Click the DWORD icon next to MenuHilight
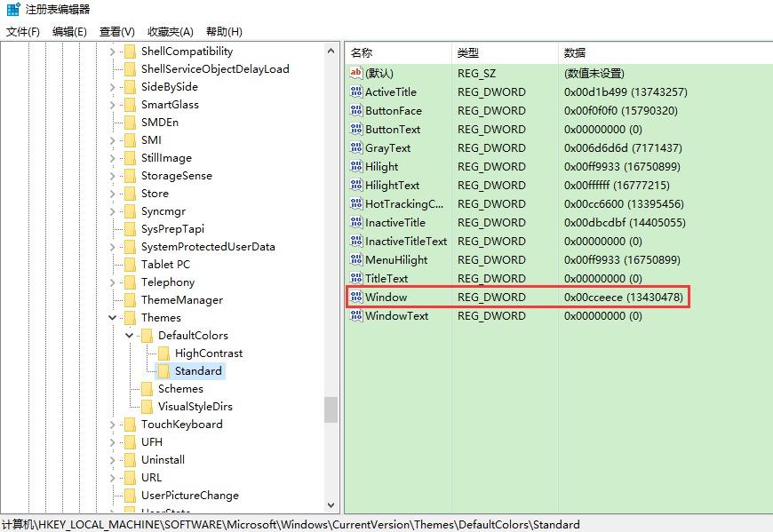Image resolution: width=773 pixels, height=532 pixels. point(356,259)
